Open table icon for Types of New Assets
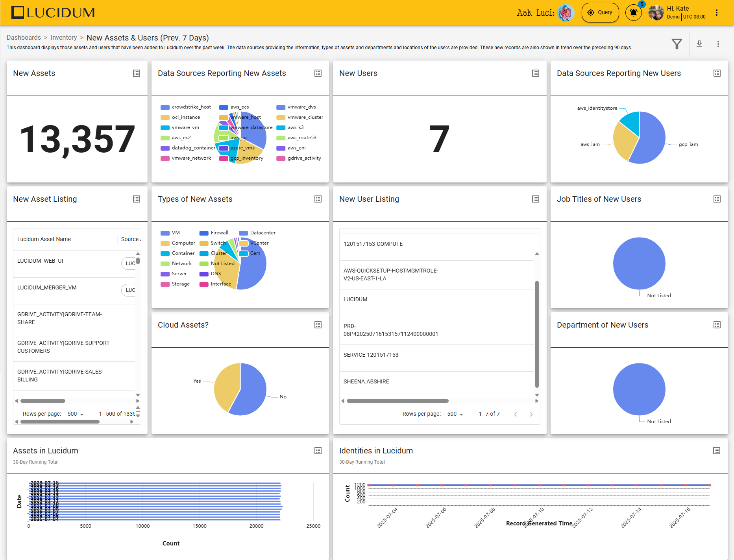 click(318, 199)
